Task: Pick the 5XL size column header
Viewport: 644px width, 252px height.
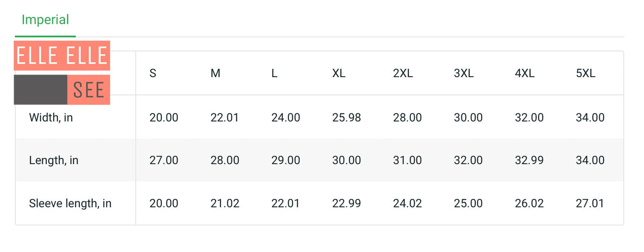Action: (586, 74)
